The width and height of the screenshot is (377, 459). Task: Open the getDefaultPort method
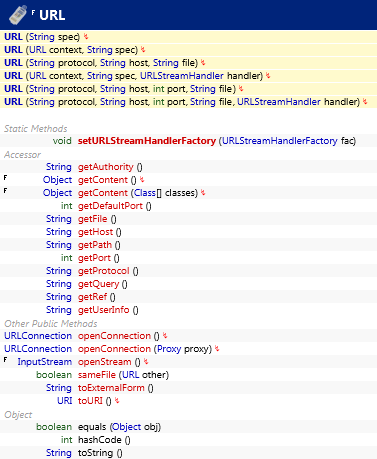[x=110, y=206]
